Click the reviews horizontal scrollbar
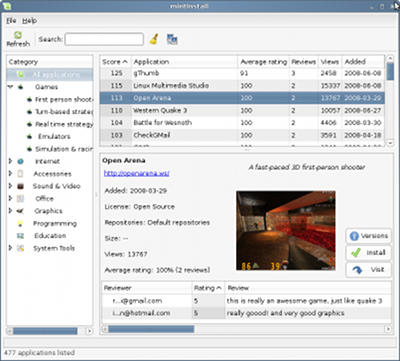Image resolution: width=400 pixels, height=361 pixels. 247,329
